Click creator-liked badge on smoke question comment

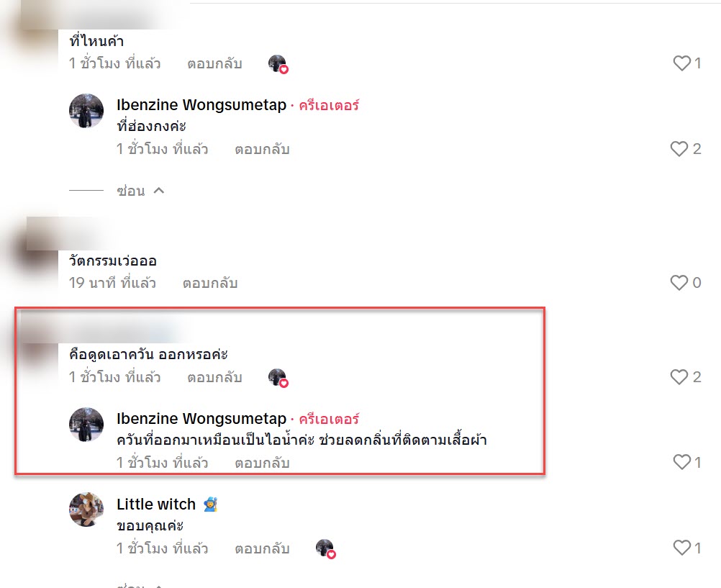click(278, 378)
